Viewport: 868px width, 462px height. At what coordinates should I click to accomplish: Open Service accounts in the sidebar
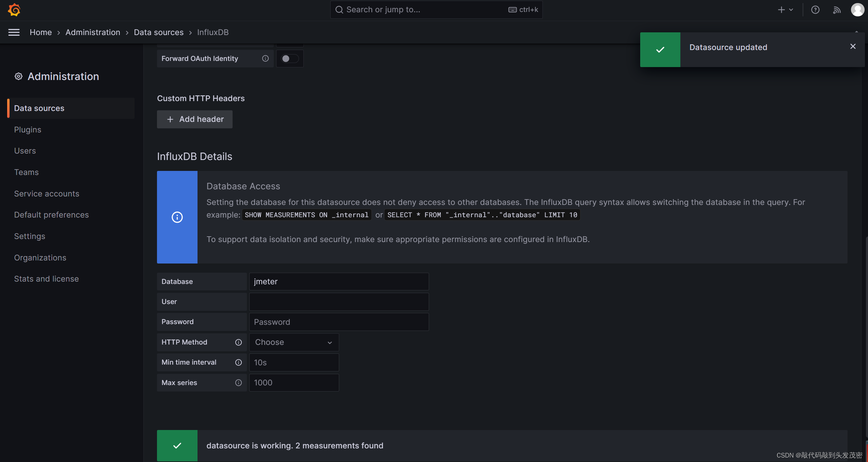coord(47,194)
